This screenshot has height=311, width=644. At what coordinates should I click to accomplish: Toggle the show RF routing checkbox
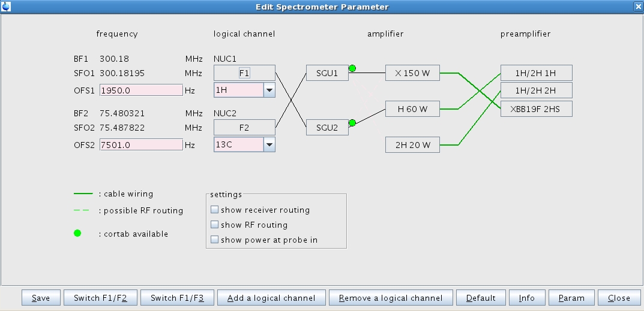tap(215, 225)
